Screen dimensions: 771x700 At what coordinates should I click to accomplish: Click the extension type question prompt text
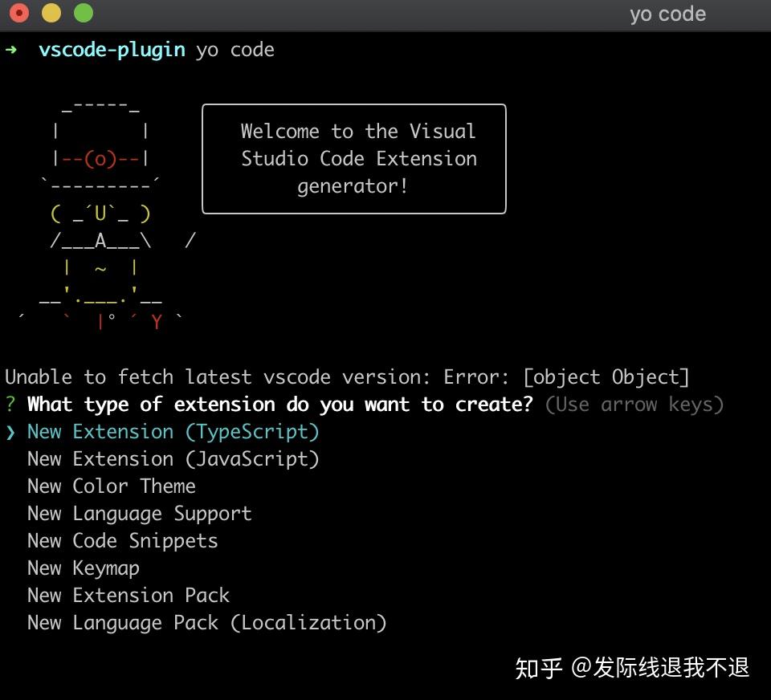tap(279, 404)
